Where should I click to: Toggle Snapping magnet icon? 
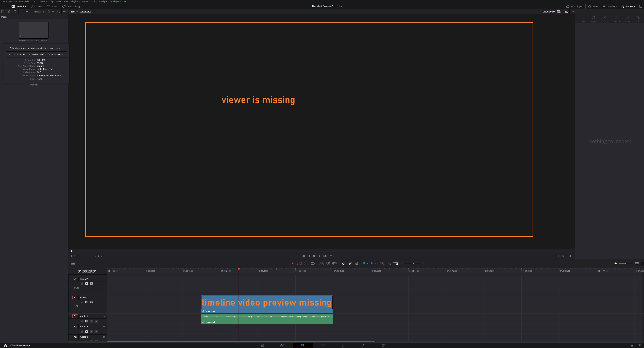[344, 263]
